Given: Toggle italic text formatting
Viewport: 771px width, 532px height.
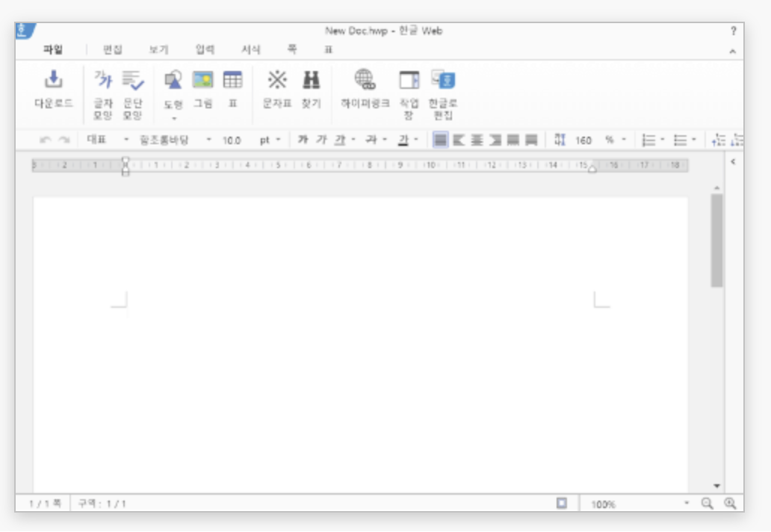Looking at the screenshot, I should [321, 140].
